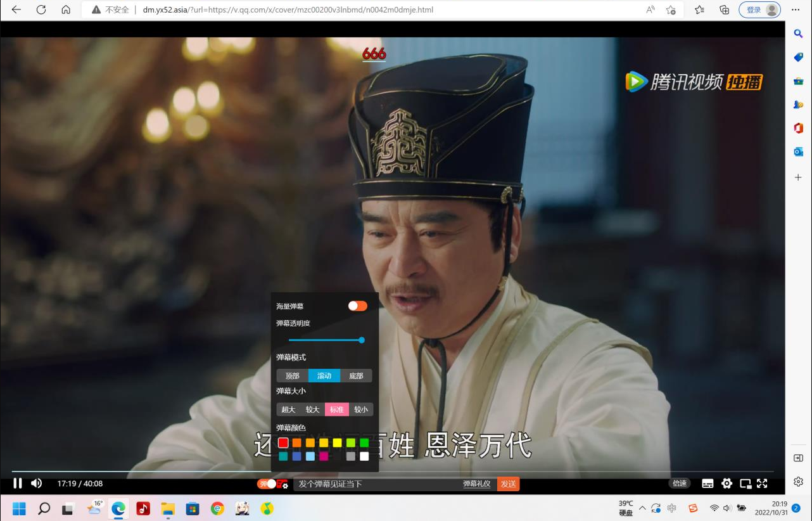The height and width of the screenshot is (521, 812).
Task: Show hidden system tray icons
Action: (642, 508)
